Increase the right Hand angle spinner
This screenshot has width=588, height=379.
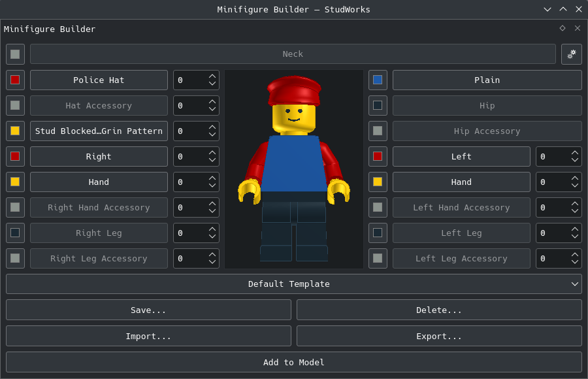coord(212,178)
